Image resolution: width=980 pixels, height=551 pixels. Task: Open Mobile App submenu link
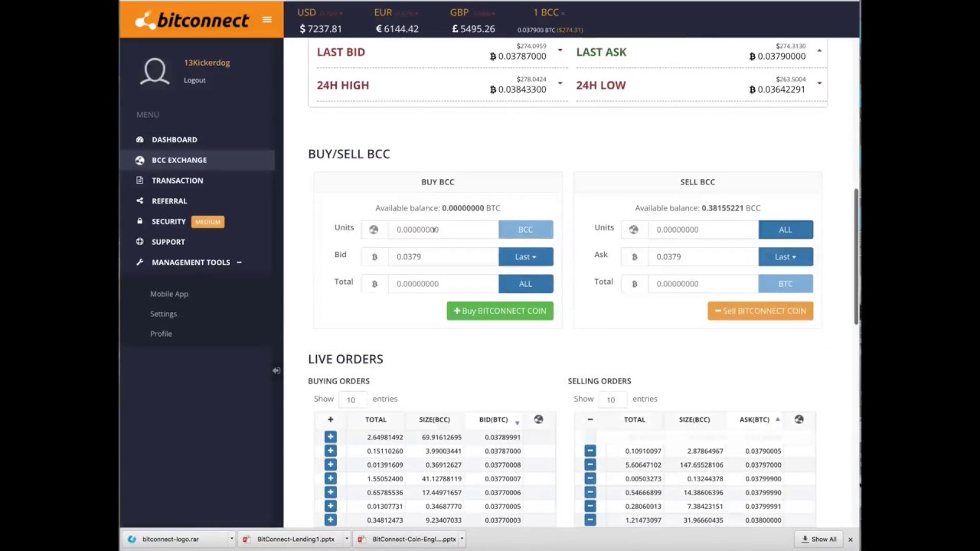169,294
